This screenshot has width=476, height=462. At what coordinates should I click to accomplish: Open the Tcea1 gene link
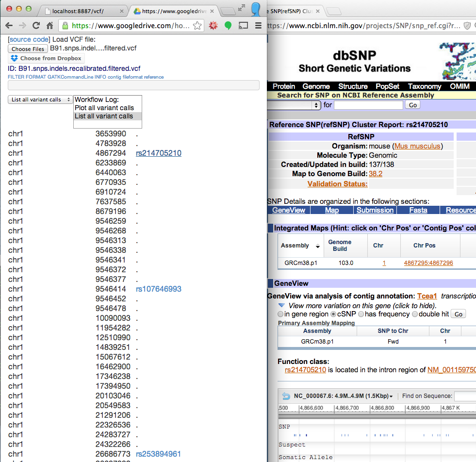coord(427,296)
